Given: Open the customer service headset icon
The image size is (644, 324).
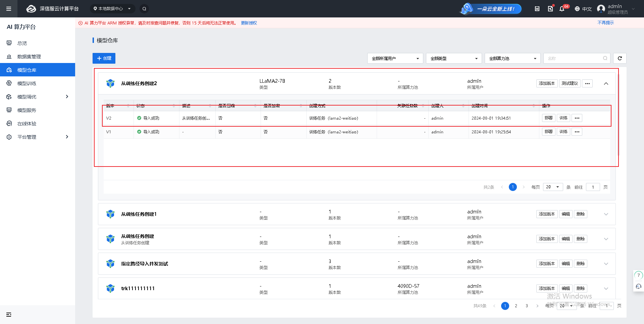Looking at the screenshot, I should click(x=639, y=286).
